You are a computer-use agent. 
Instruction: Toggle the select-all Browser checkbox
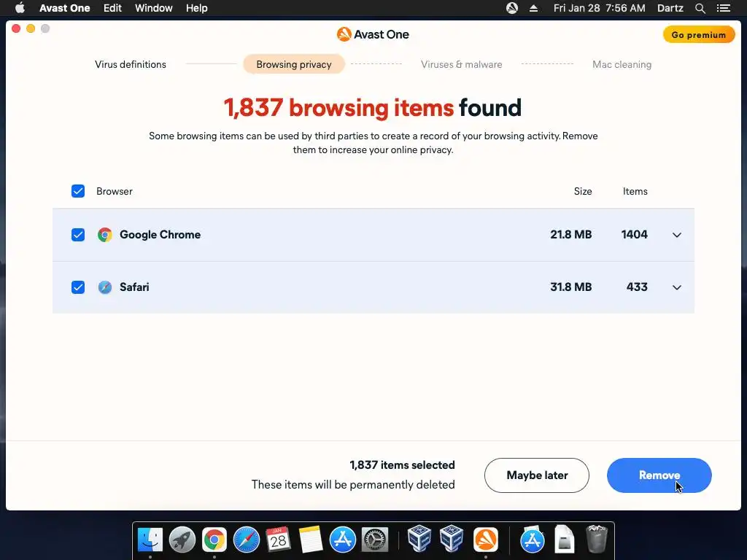(78, 191)
